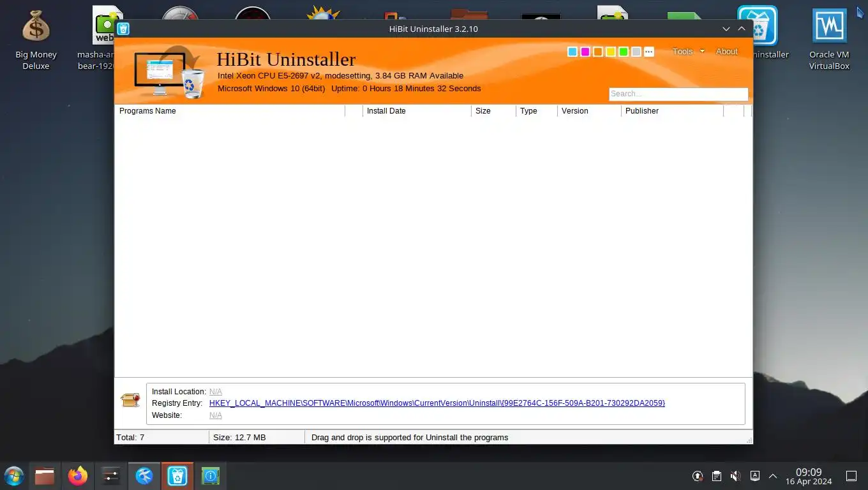The width and height of the screenshot is (868, 490).
Task: Click the Uptime text in the header
Action: point(406,89)
